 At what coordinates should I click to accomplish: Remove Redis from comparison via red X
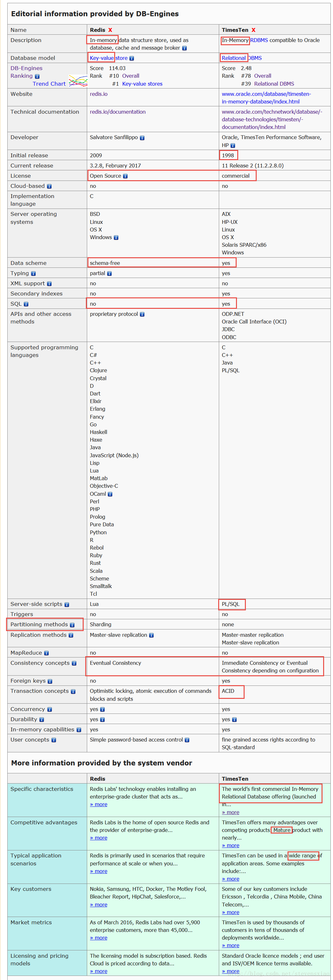coord(110,30)
